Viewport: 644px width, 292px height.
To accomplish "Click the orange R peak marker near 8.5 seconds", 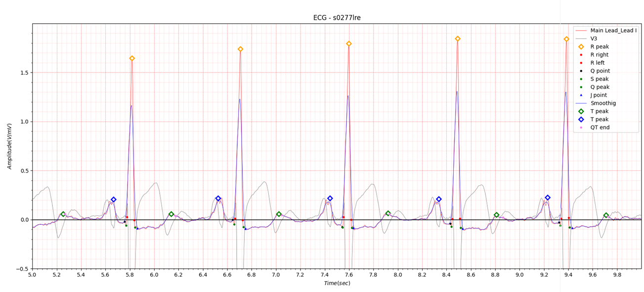I will (x=458, y=39).
